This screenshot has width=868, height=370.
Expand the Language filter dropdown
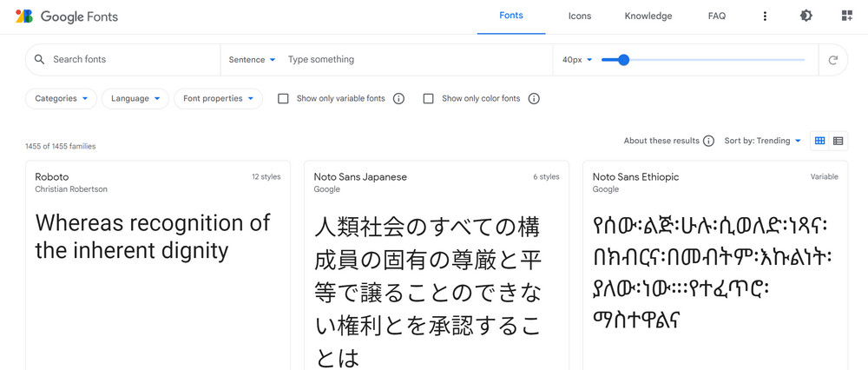pyautogui.click(x=135, y=99)
